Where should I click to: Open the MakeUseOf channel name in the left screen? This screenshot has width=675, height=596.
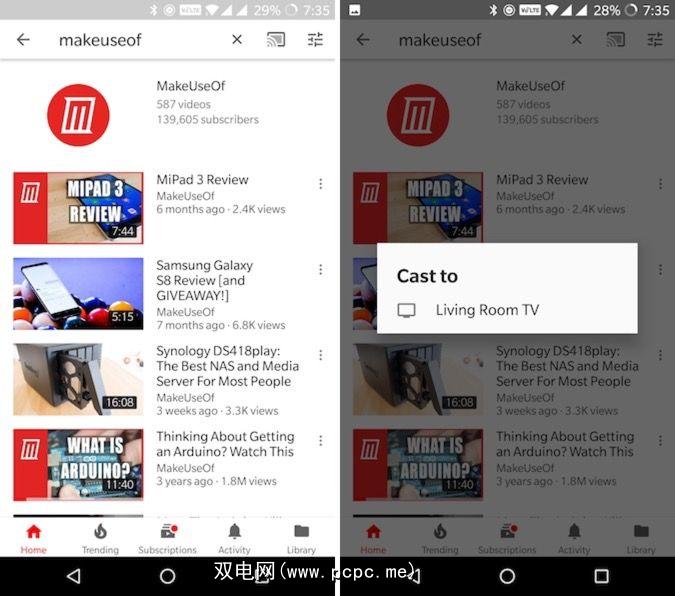click(x=191, y=86)
